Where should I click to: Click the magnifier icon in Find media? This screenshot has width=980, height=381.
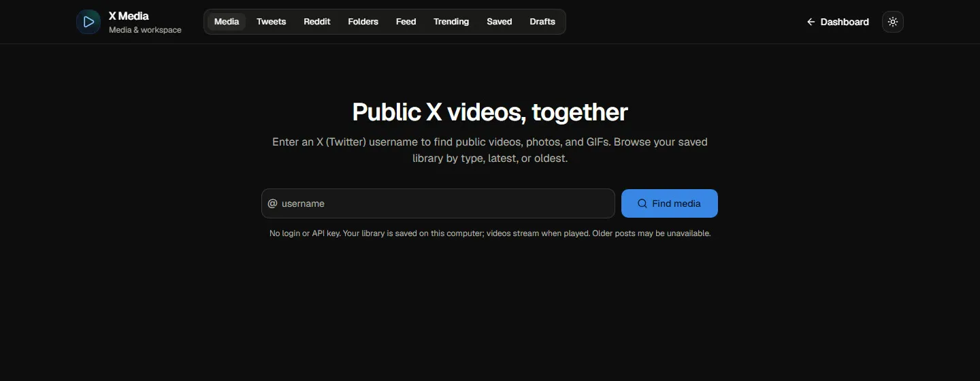(x=642, y=203)
